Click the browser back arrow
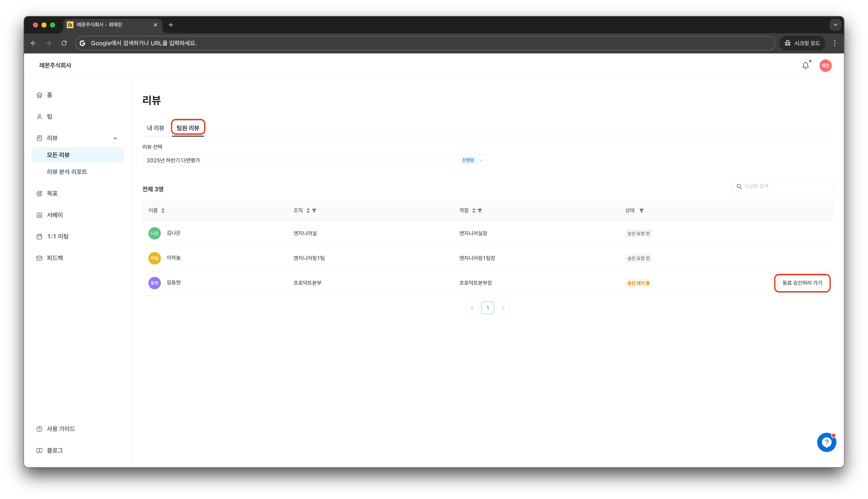The image size is (868, 499). (x=33, y=43)
